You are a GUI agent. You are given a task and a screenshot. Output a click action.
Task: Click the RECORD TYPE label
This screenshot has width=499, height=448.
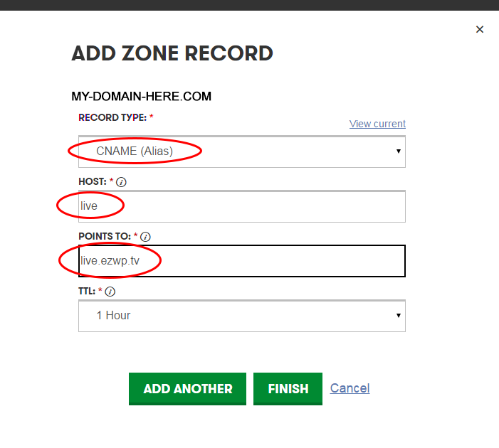coord(112,117)
